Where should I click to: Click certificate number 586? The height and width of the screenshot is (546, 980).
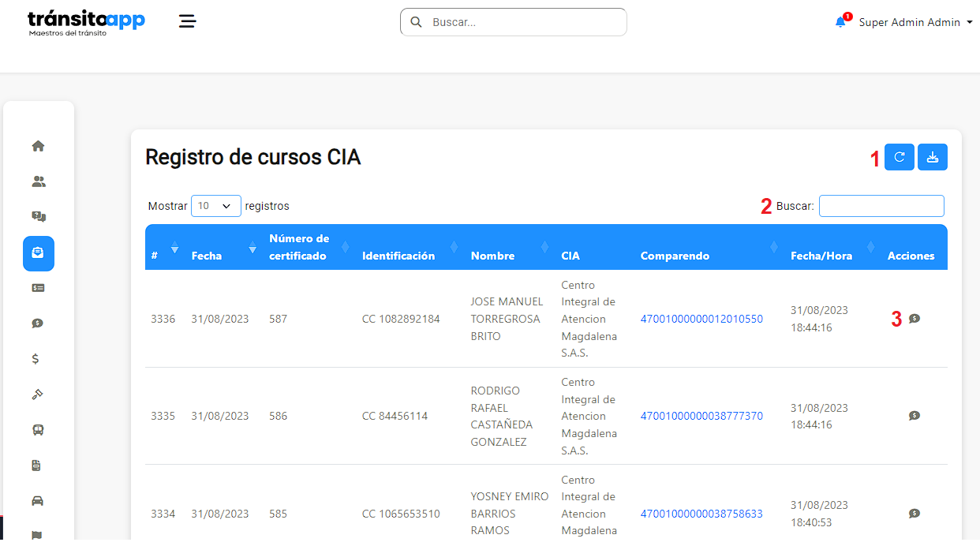(278, 416)
